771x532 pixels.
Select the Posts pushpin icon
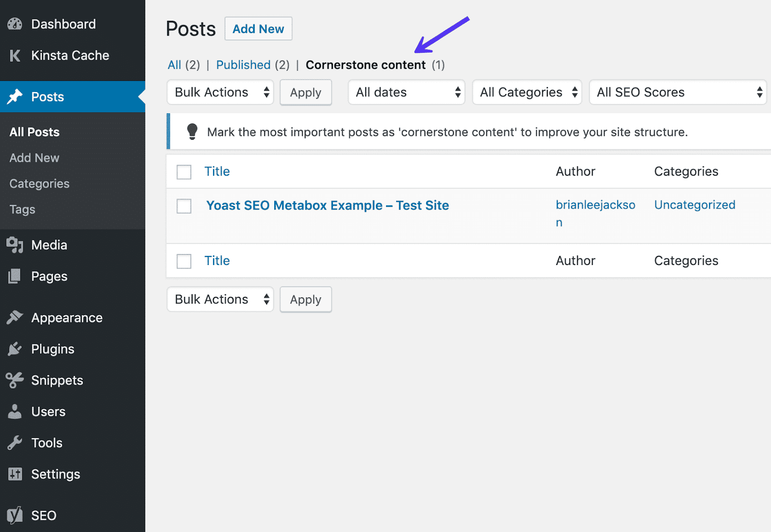coord(15,96)
